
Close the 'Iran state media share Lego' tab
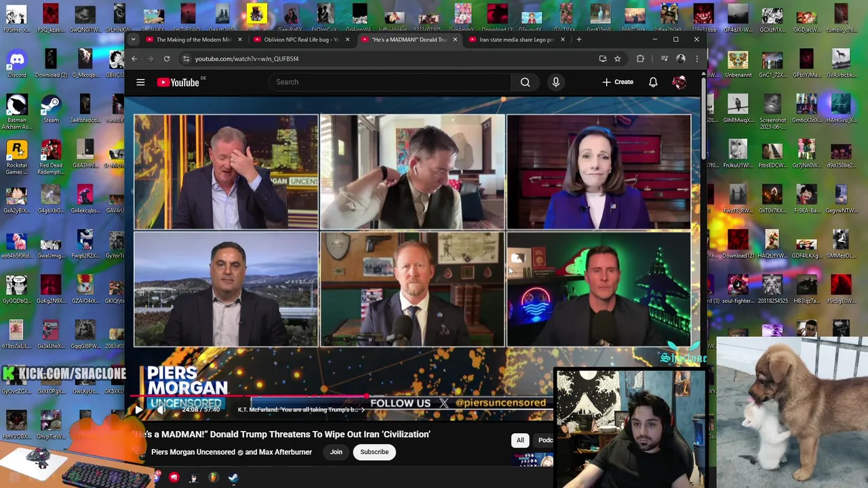562,39
